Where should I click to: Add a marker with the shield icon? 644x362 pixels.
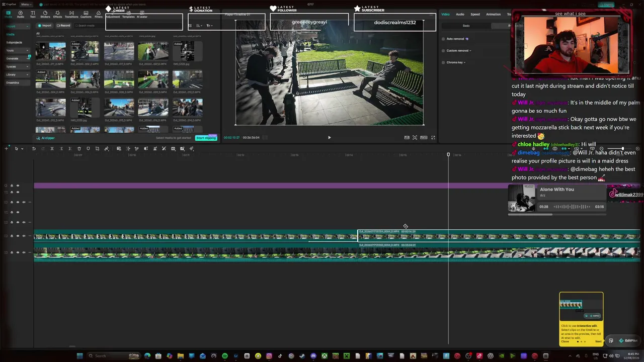click(88, 148)
